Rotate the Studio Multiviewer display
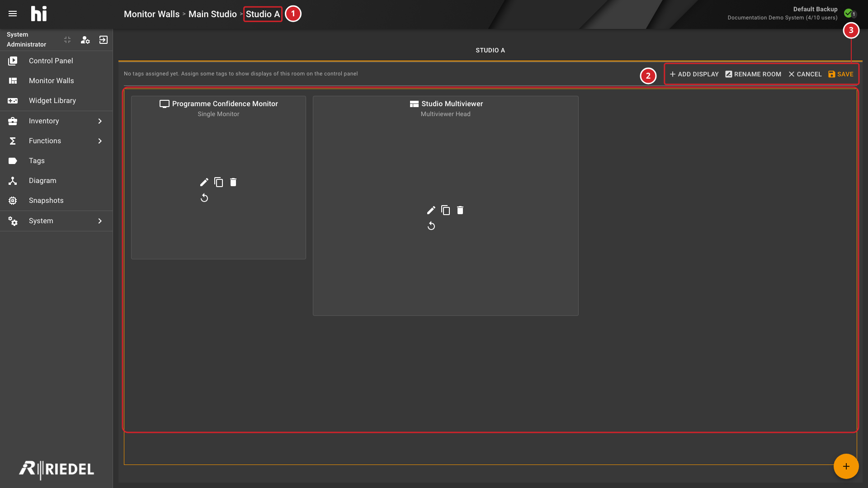The height and width of the screenshot is (488, 868). coord(431,226)
